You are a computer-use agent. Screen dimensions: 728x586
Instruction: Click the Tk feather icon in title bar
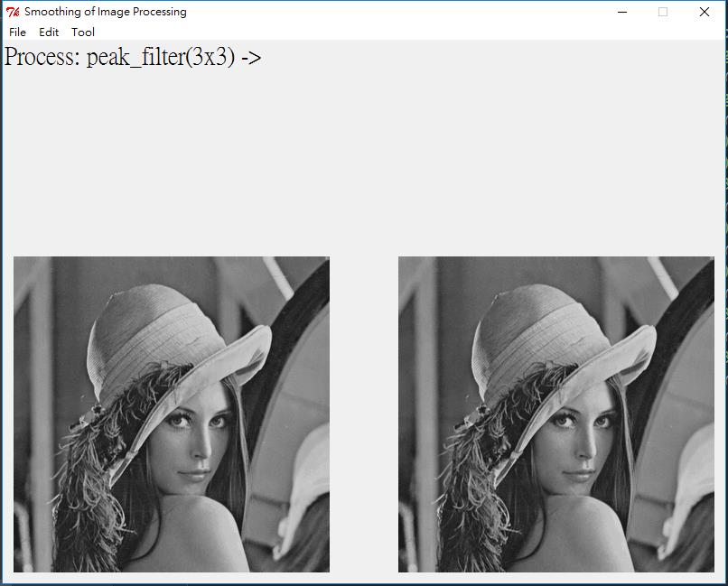click(13, 12)
